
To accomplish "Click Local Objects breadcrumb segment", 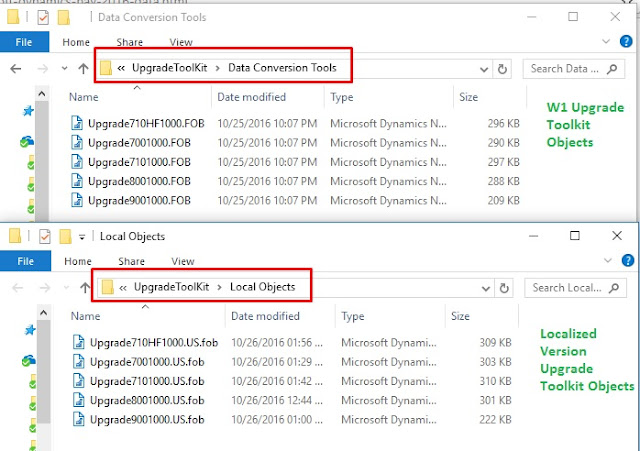I will point(262,287).
